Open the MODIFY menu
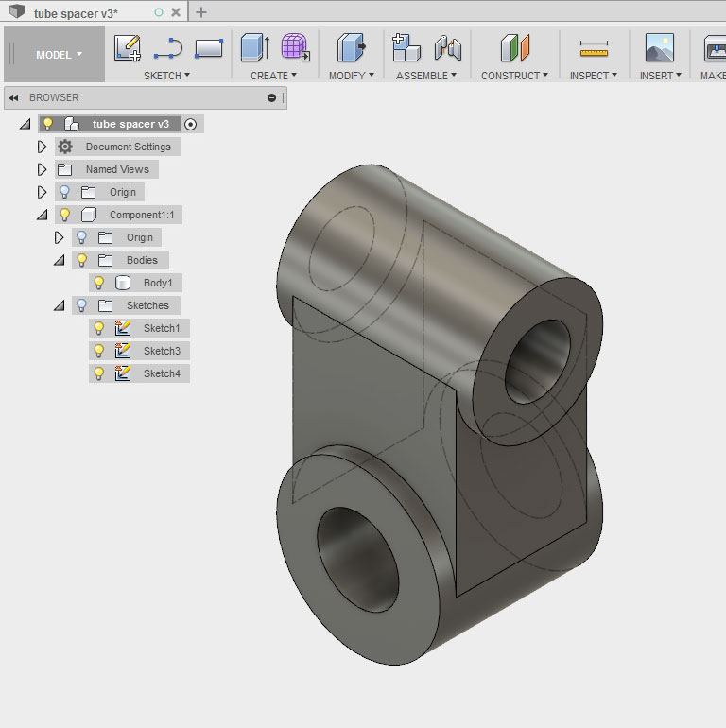The image size is (726, 728). click(352, 76)
